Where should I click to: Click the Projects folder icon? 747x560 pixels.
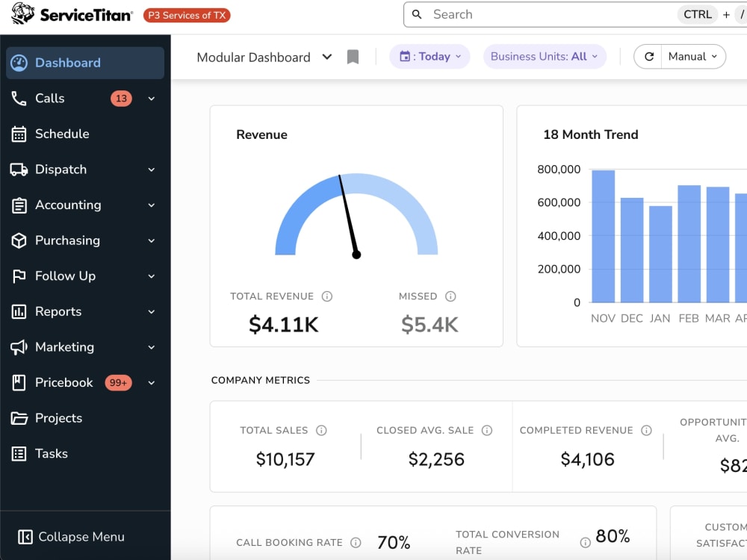tap(19, 418)
